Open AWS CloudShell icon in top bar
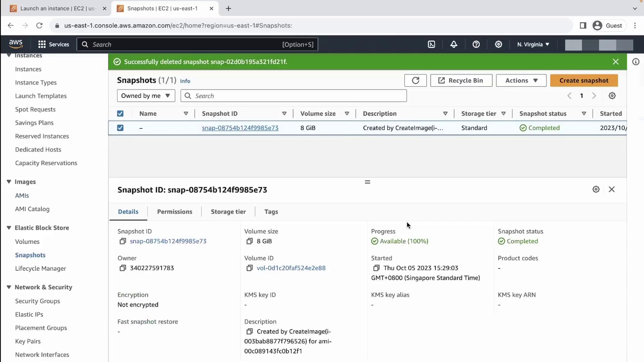The width and height of the screenshot is (644, 362). point(431,44)
